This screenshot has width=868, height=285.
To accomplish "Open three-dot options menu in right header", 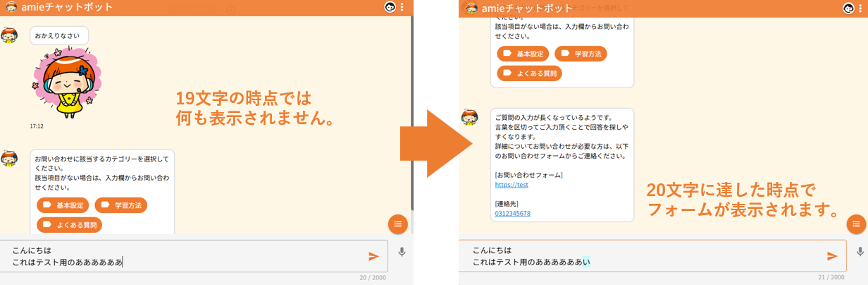I will [x=861, y=8].
